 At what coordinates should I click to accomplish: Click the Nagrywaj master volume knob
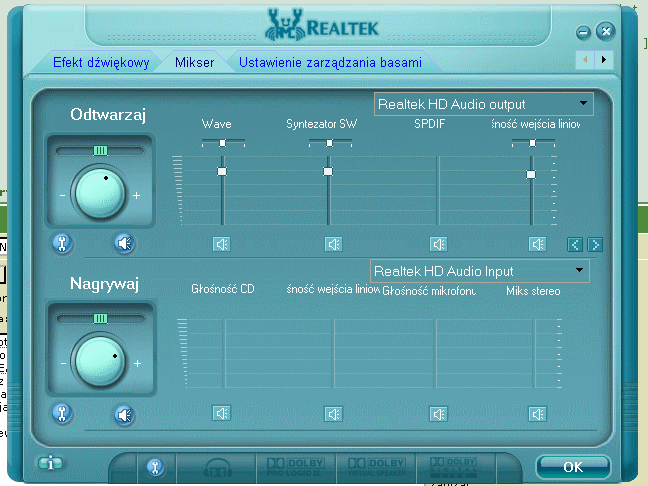coord(100,361)
